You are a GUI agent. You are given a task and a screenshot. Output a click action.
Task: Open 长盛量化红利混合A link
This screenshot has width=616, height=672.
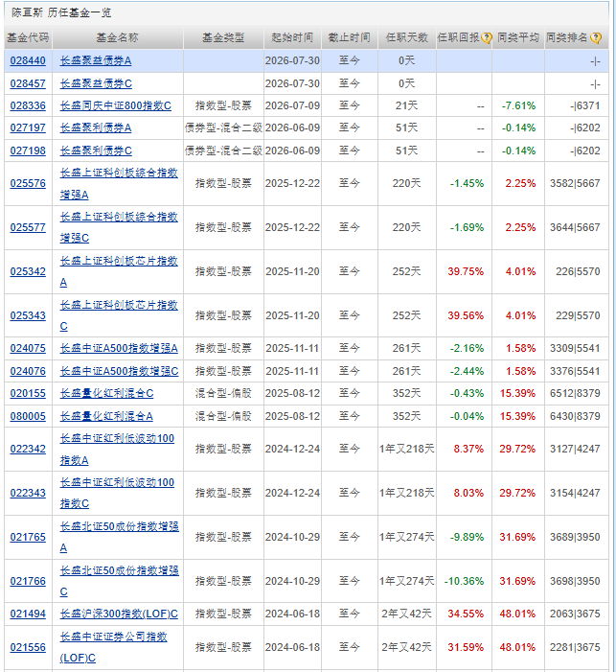[x=106, y=417]
